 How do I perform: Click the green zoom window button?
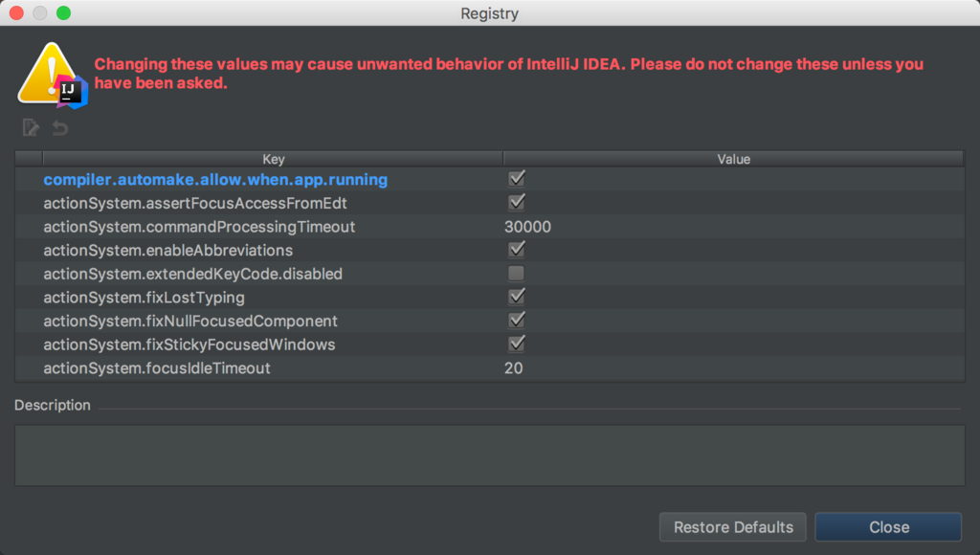63,13
